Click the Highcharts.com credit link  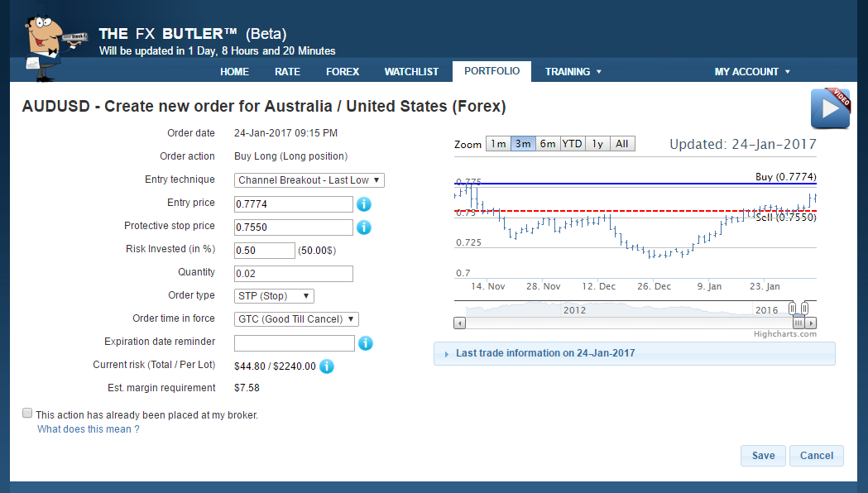(x=785, y=334)
